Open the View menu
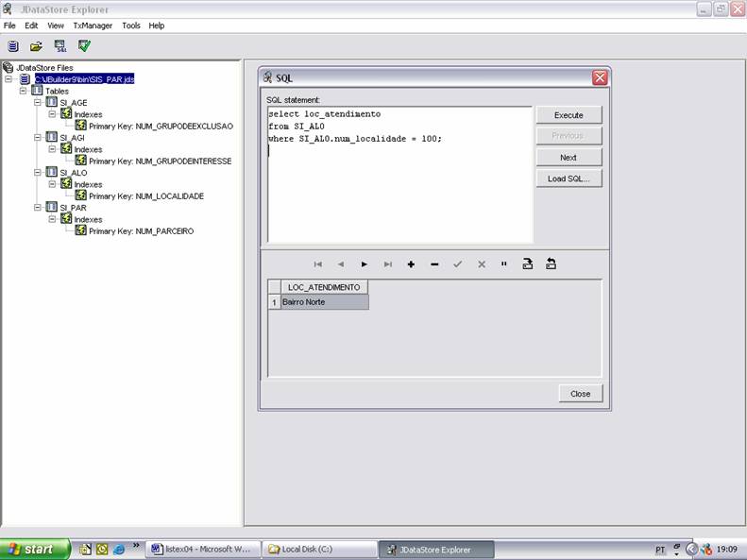 (x=56, y=25)
